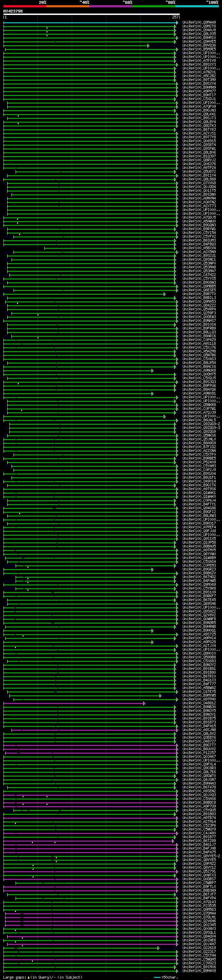Click the UniRef100_B9GRZ3 label

(199, 569)
